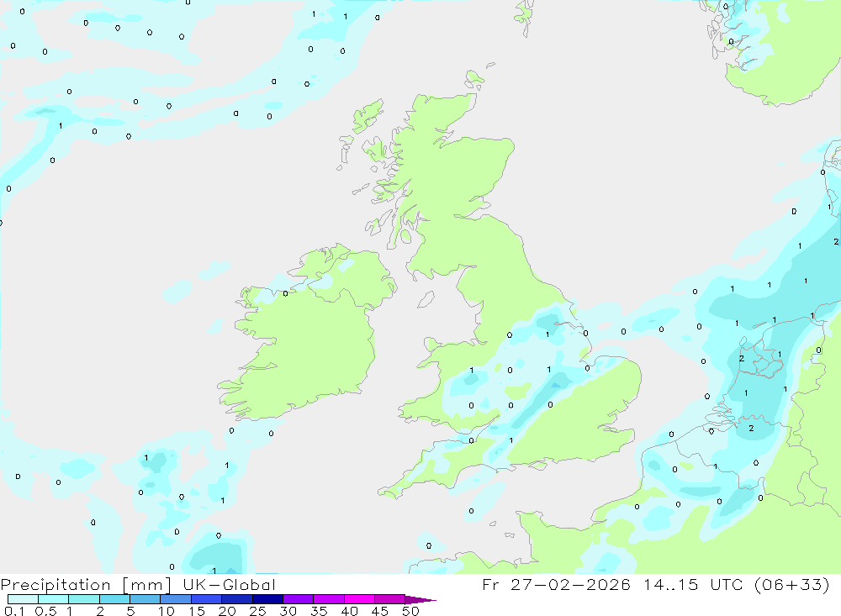The image size is (841, 616).
Task: Click the 0.1–0.5 mm palest cyan legend swatch
Action: (x=23, y=599)
